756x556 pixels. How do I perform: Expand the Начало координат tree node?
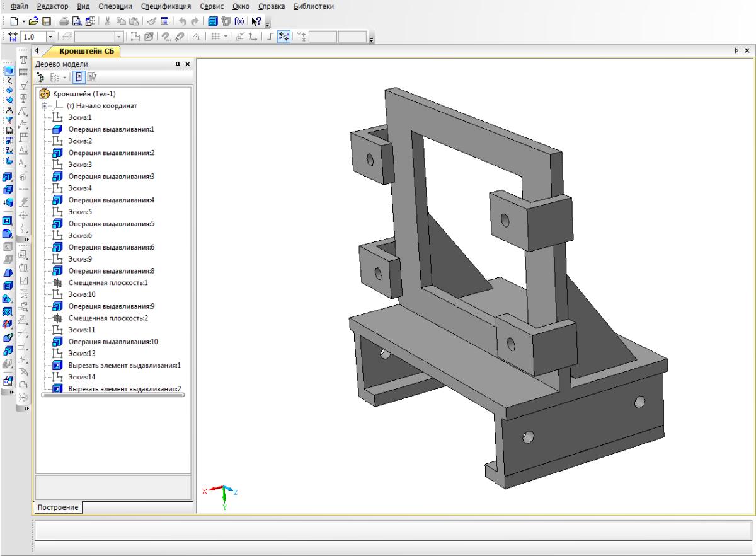point(45,106)
